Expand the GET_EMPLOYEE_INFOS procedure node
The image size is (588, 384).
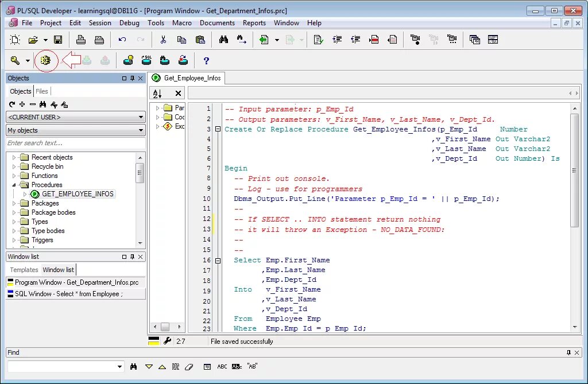tap(25, 194)
